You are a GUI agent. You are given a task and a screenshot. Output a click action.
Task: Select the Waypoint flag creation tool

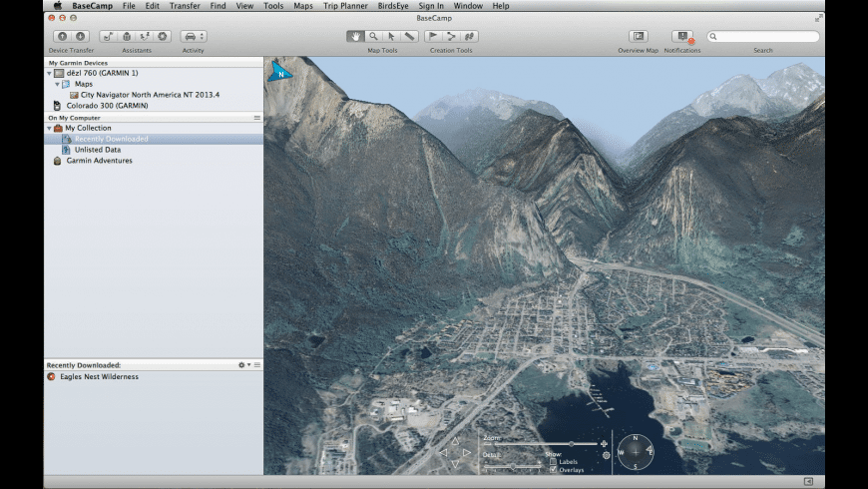coord(433,36)
